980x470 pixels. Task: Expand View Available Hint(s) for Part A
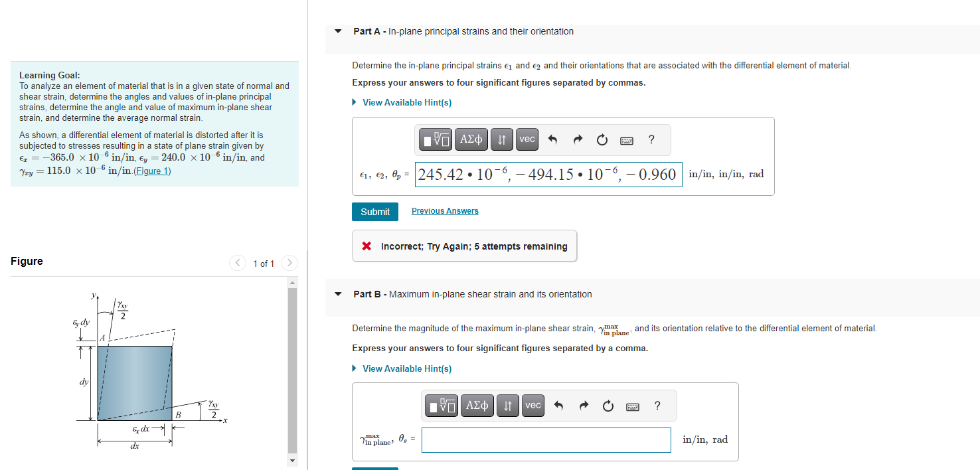point(407,102)
